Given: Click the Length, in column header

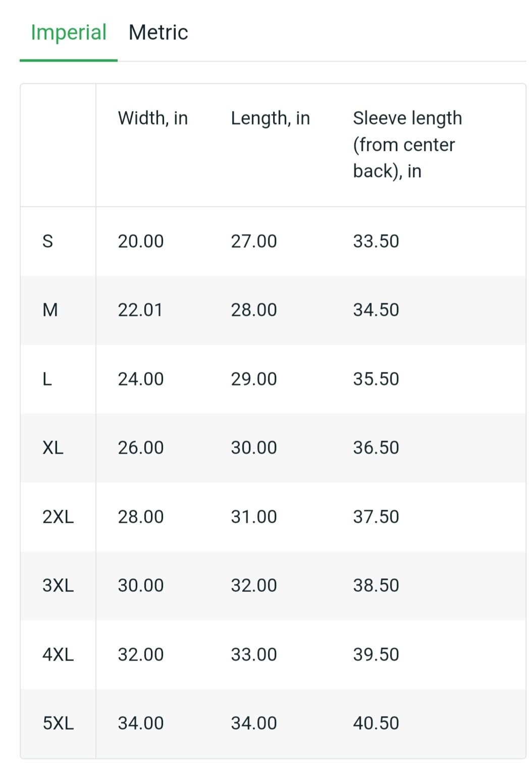Looking at the screenshot, I should [271, 118].
